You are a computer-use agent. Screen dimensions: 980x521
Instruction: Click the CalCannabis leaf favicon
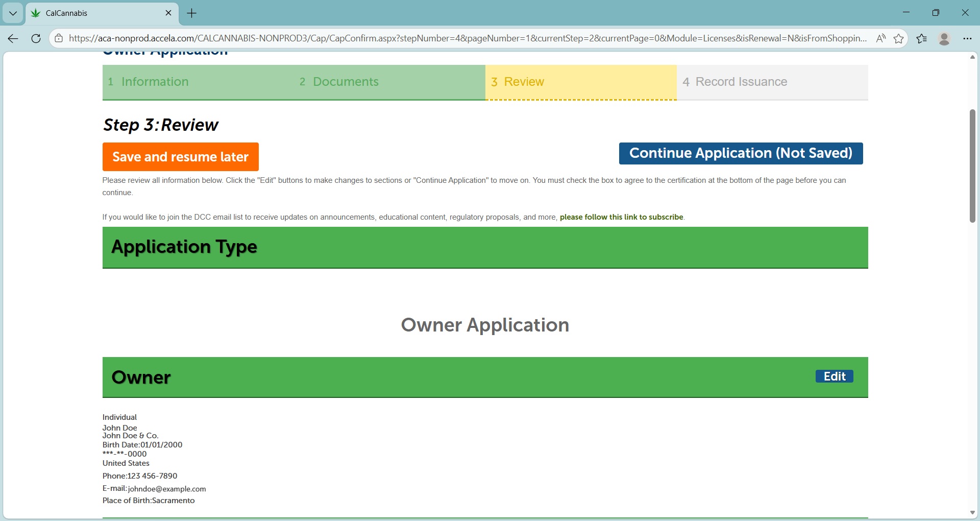(x=36, y=13)
